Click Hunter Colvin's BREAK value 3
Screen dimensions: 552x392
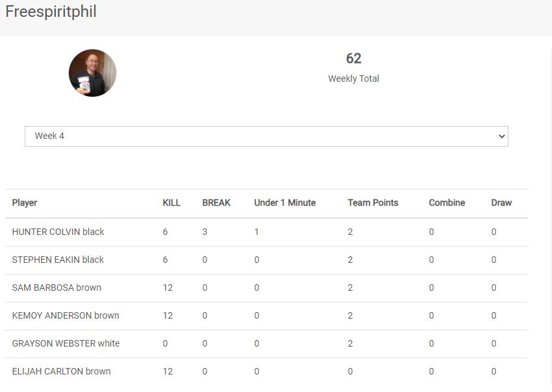pos(205,232)
